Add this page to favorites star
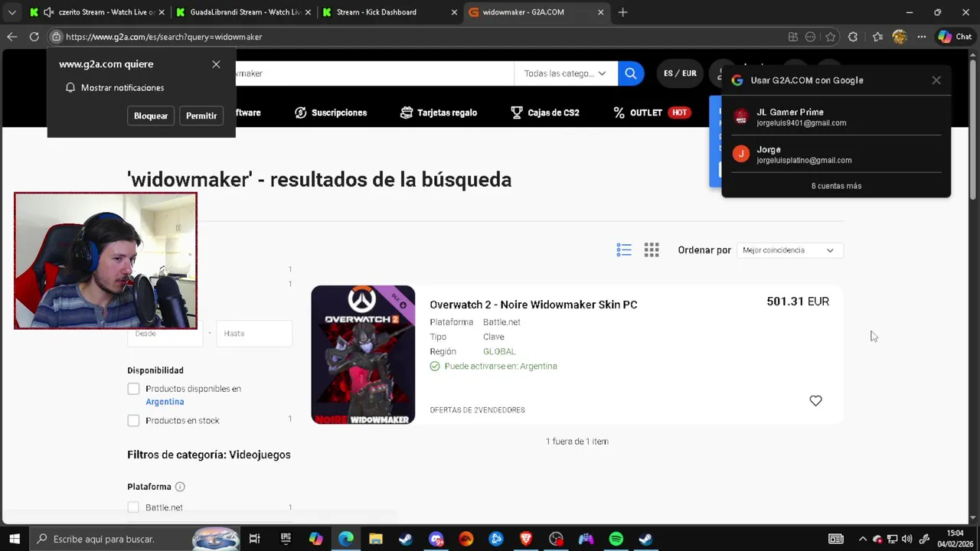The height and width of the screenshot is (551, 980). pos(831,37)
